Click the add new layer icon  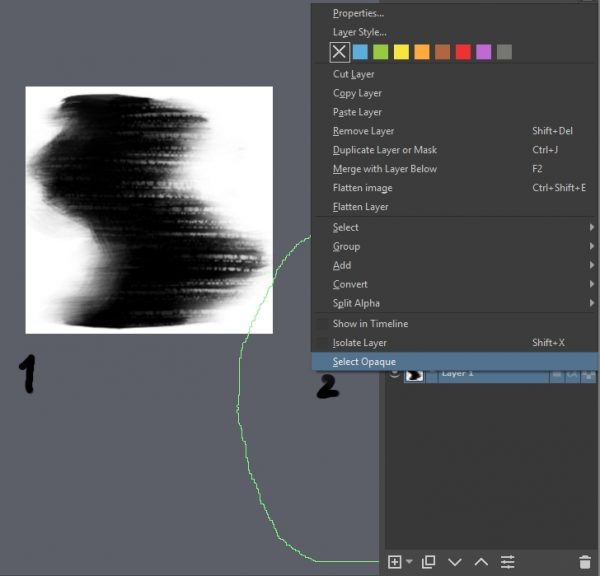pyautogui.click(x=394, y=562)
